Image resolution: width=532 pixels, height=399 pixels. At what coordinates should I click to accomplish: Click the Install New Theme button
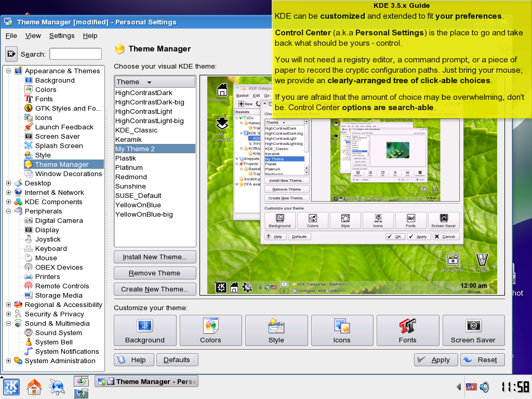(155, 257)
